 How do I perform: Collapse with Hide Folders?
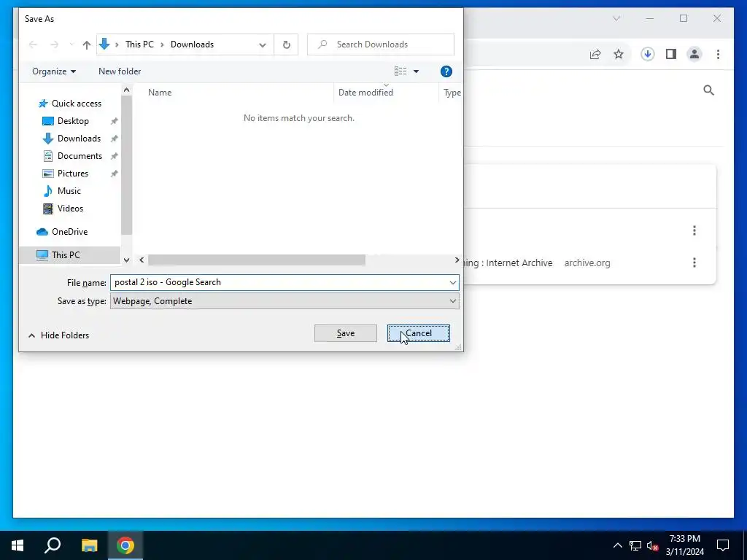(x=58, y=335)
